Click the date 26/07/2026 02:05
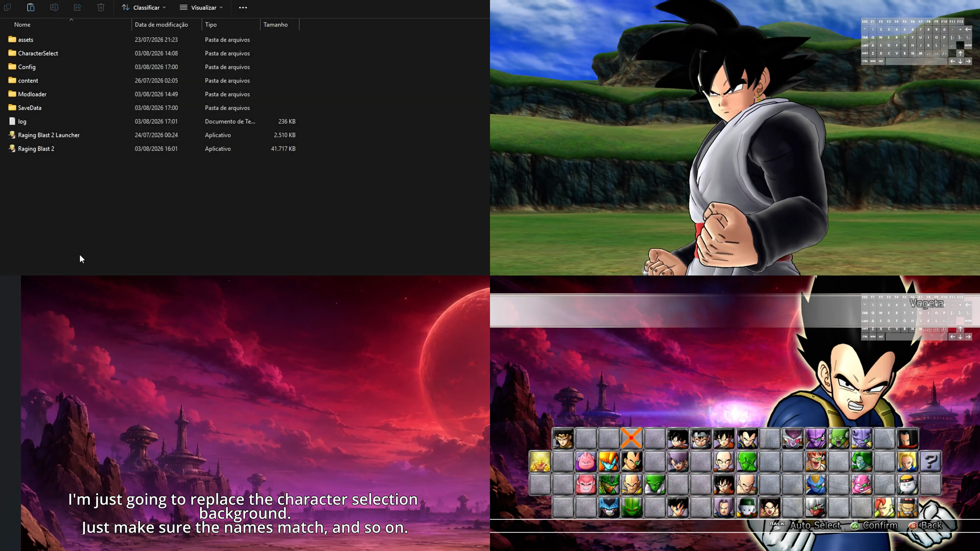 pos(156,81)
